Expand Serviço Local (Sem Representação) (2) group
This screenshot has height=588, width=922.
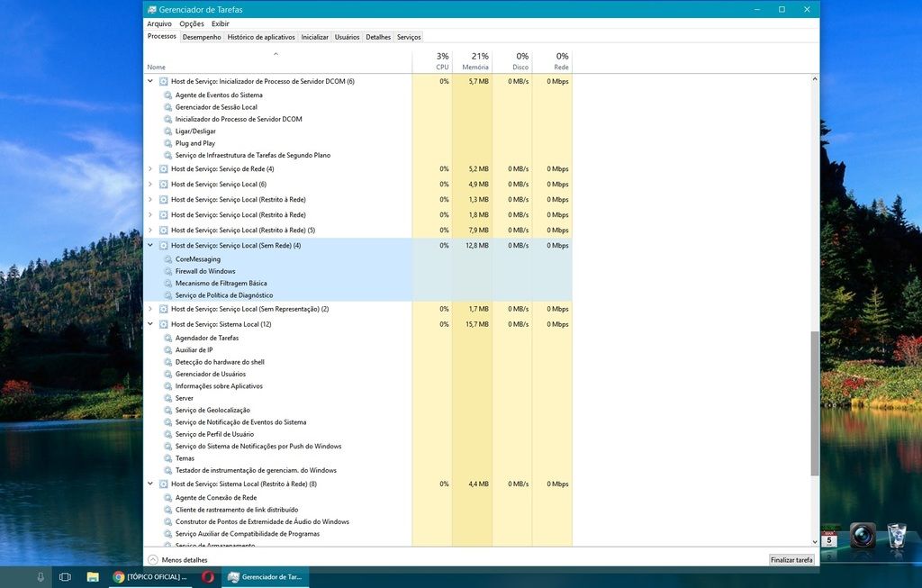click(150, 309)
